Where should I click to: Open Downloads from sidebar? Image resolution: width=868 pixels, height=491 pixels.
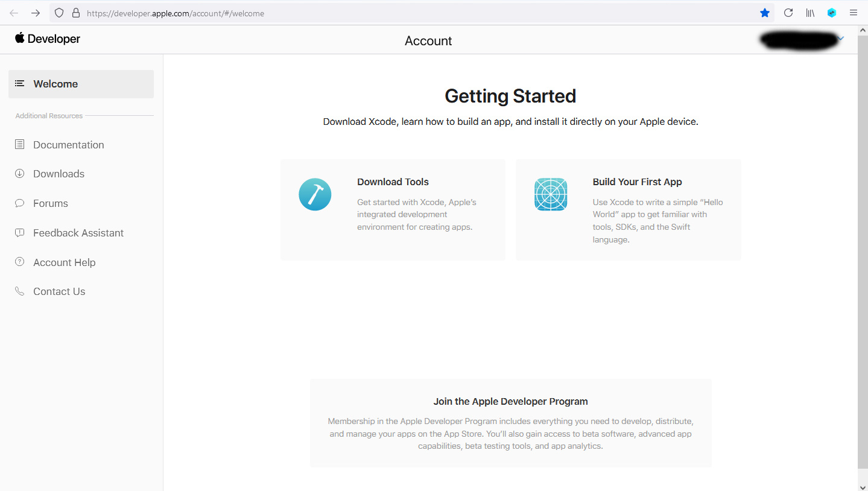[x=59, y=174]
